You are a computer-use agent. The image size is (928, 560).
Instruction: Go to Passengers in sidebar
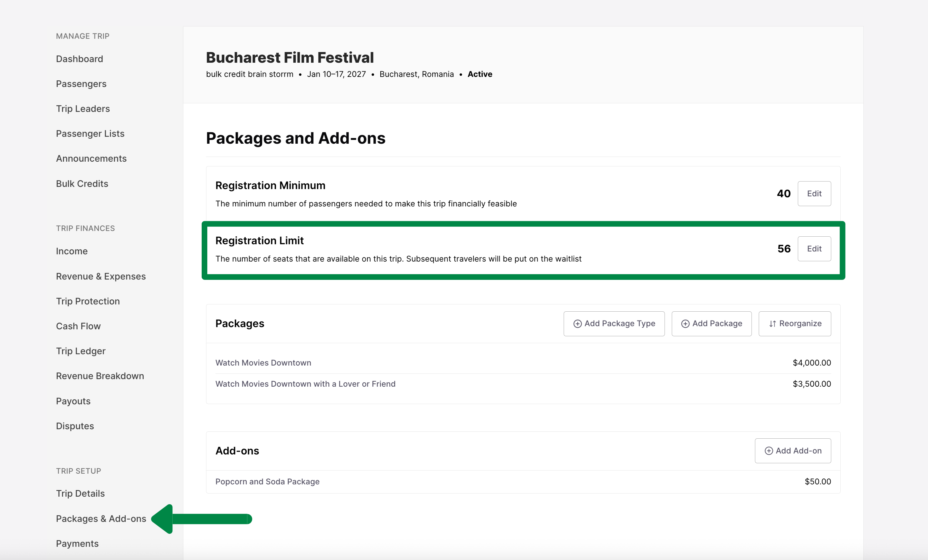click(81, 84)
